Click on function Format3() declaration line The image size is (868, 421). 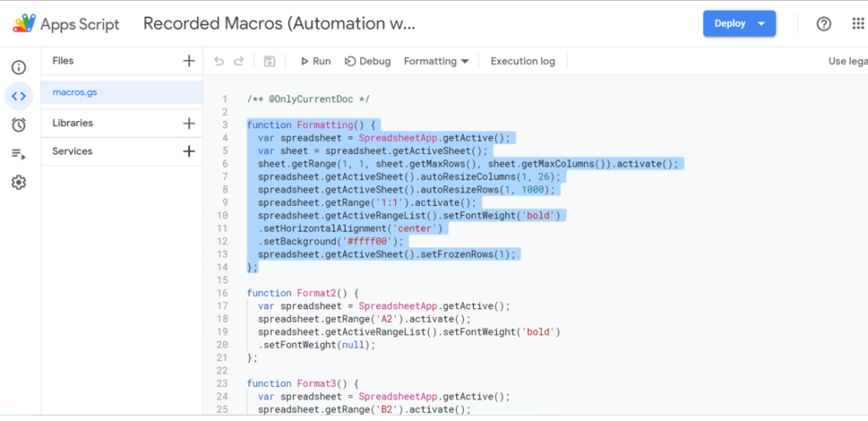click(303, 384)
